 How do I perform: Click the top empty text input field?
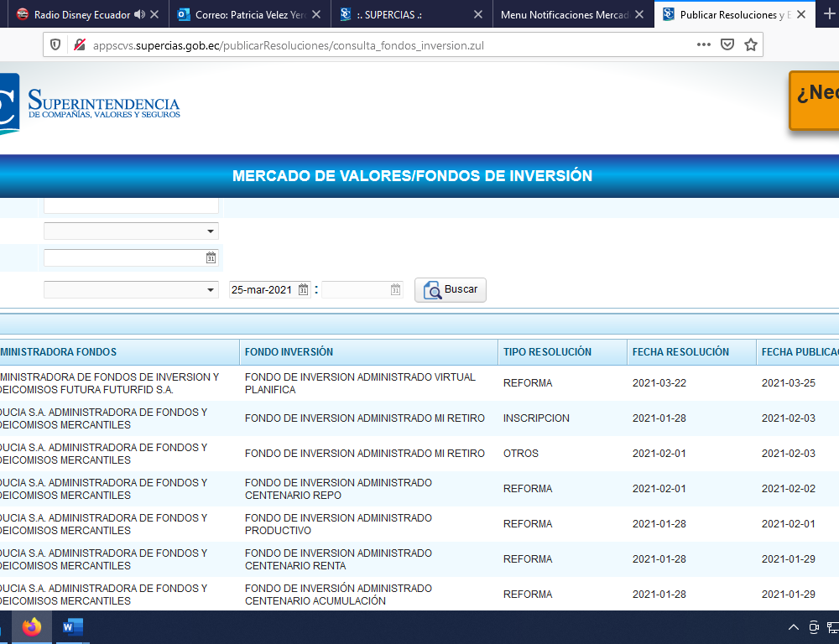point(131,205)
